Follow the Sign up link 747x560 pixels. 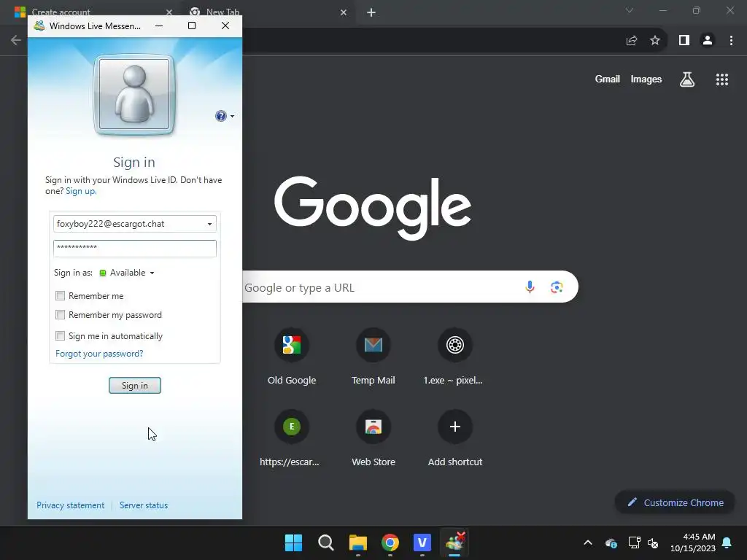[80, 191]
